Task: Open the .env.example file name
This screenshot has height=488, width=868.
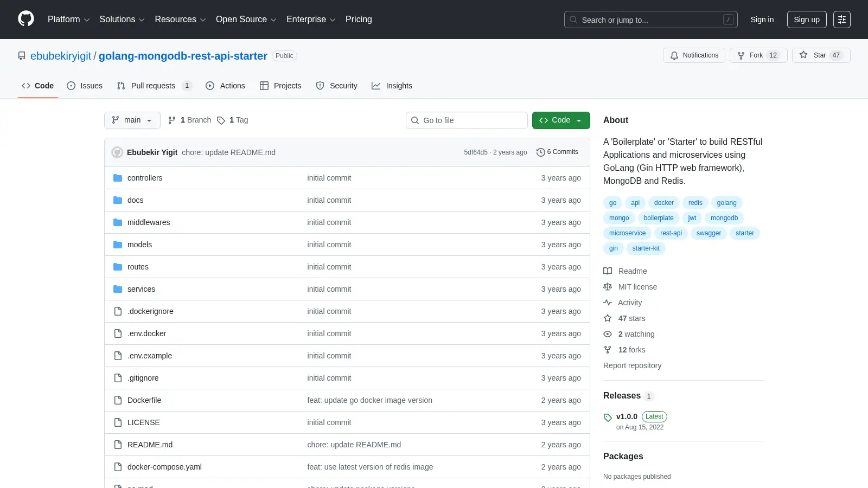Action: pyautogui.click(x=150, y=356)
